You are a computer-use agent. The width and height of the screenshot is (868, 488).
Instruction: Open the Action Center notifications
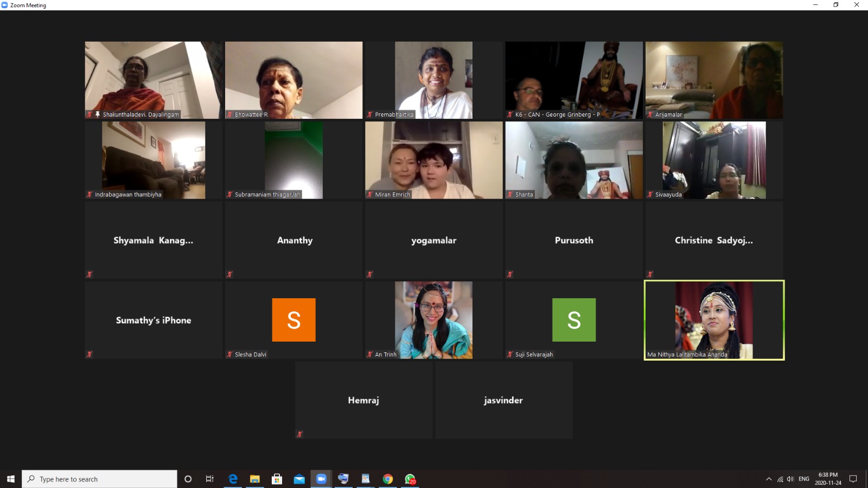tap(853, 479)
